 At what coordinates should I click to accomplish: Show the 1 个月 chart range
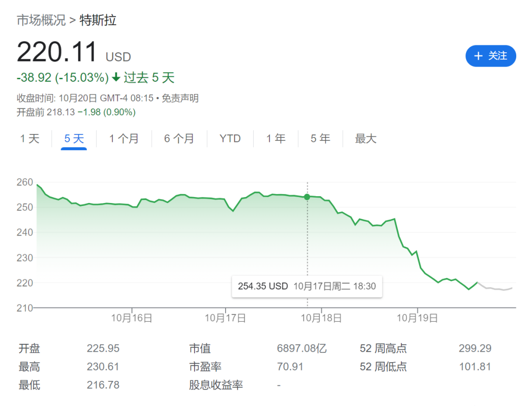point(124,138)
